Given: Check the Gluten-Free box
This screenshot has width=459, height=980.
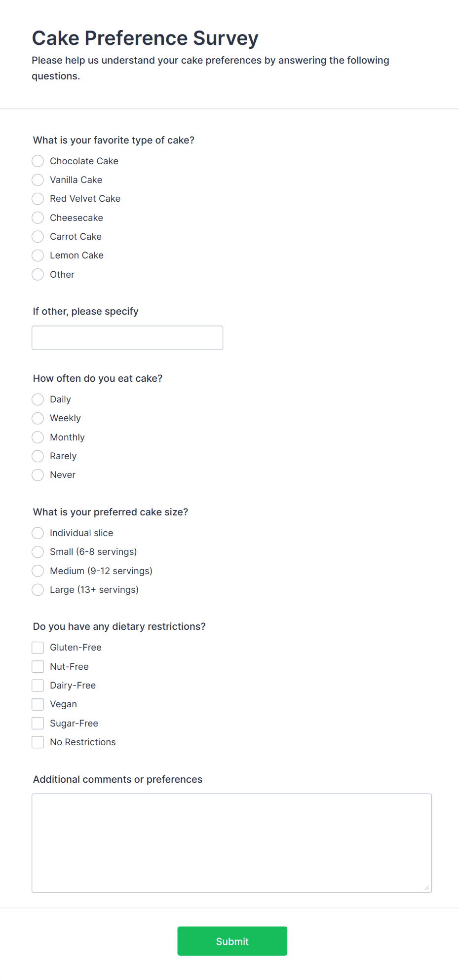Looking at the screenshot, I should [38, 648].
